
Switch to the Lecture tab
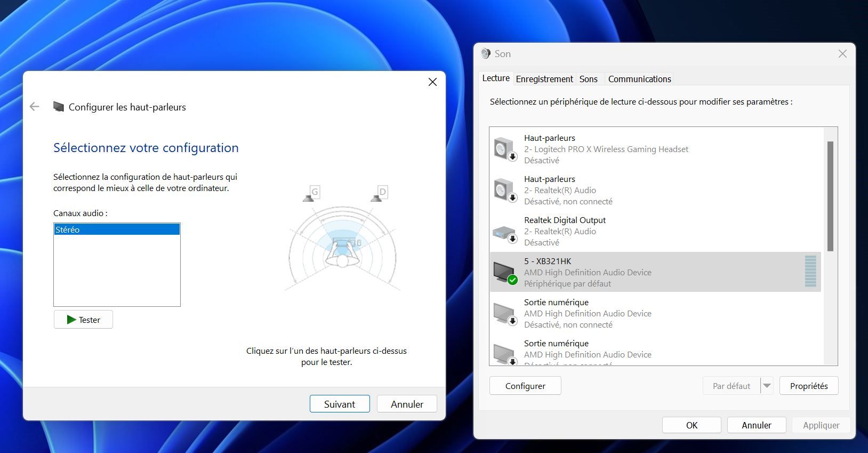pos(496,78)
